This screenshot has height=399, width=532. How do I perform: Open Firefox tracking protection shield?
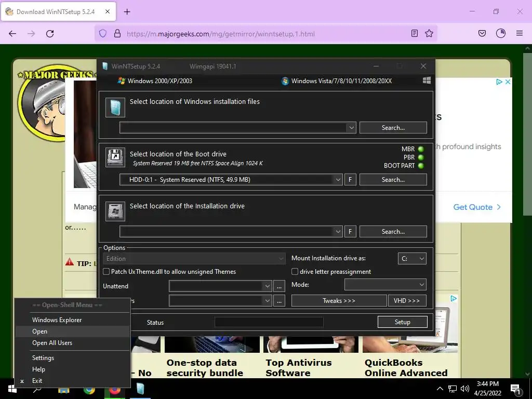point(103,34)
